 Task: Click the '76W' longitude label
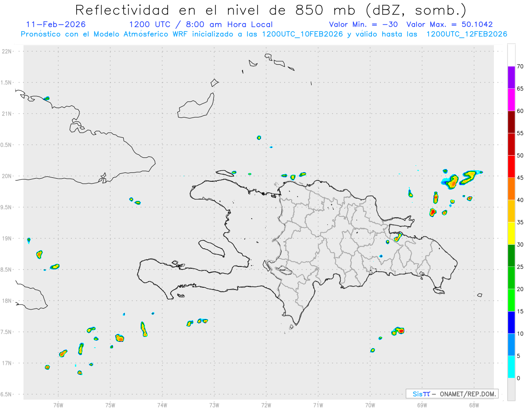coord(58,404)
